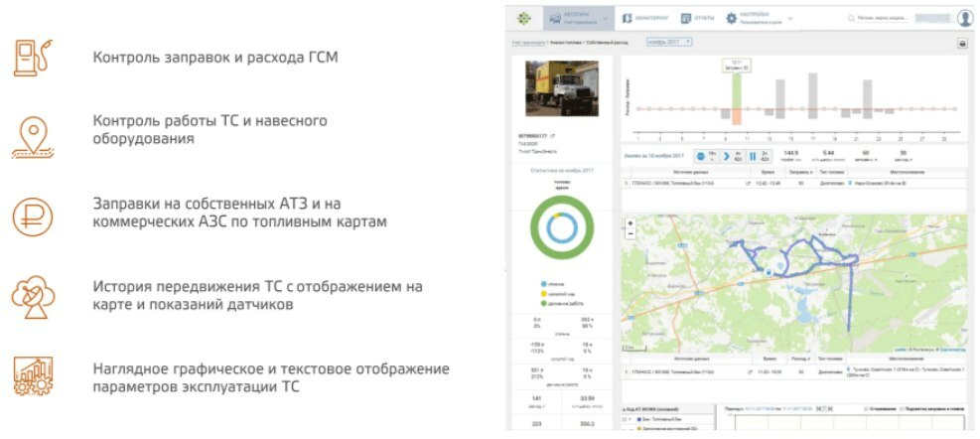Open the Автопарк vehicle section
980x439 pixels.
point(579,19)
